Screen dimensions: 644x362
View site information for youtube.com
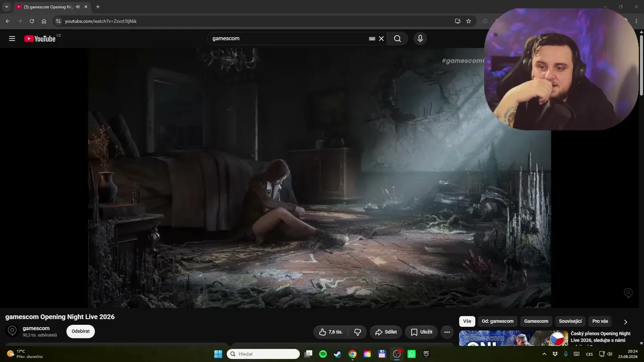click(x=58, y=21)
